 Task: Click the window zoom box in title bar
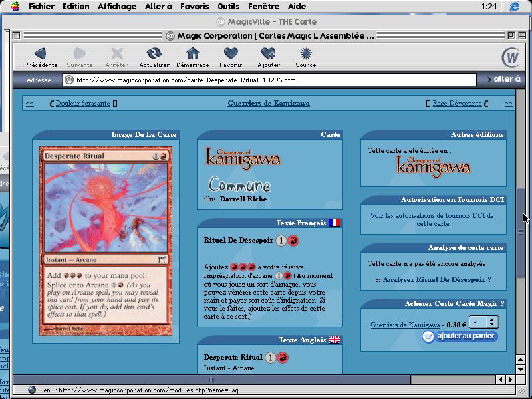511,35
